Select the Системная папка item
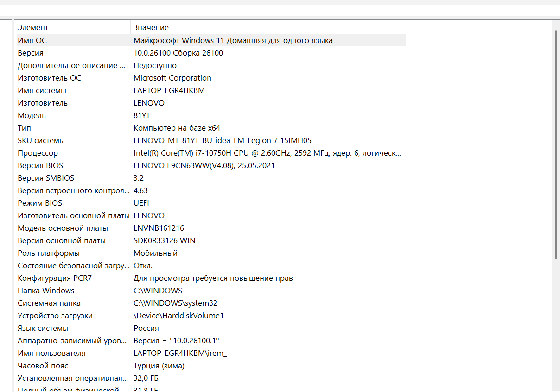The height and width of the screenshot is (392, 560). click(49, 303)
